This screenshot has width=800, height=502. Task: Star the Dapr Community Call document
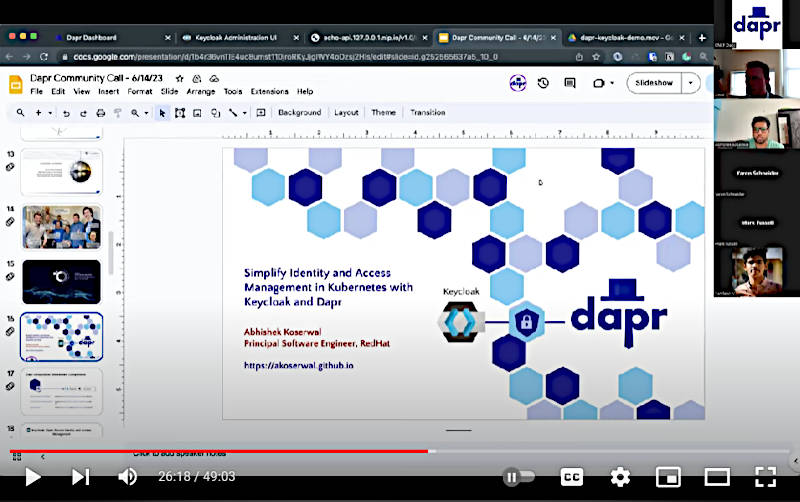click(x=180, y=79)
